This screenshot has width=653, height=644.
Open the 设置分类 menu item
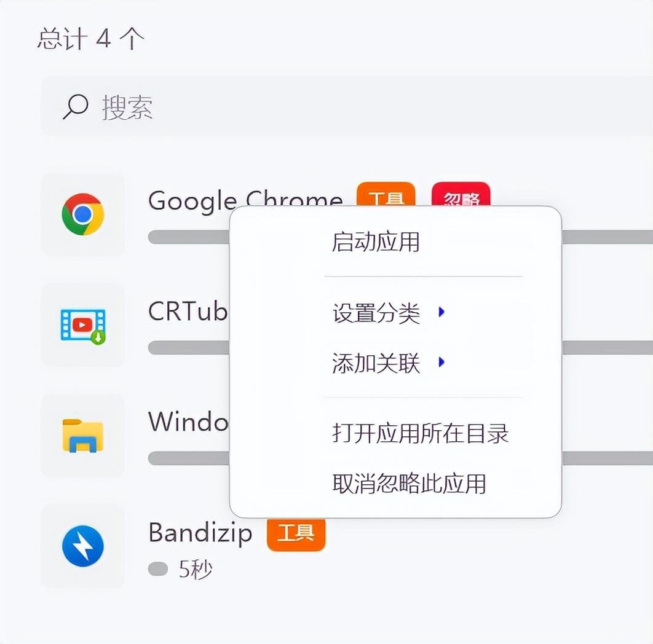click(x=376, y=313)
